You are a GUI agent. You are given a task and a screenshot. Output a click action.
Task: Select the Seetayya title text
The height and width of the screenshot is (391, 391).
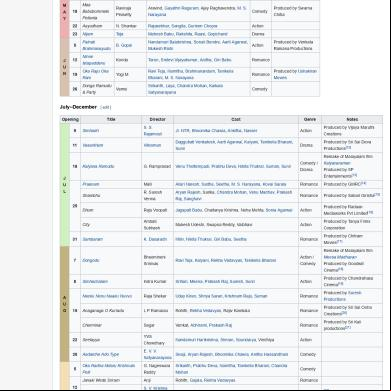pyautogui.click(x=91, y=340)
